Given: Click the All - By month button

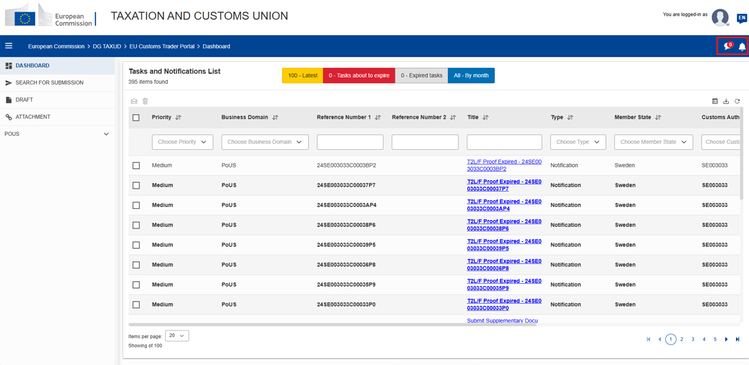Looking at the screenshot, I should tap(471, 75).
